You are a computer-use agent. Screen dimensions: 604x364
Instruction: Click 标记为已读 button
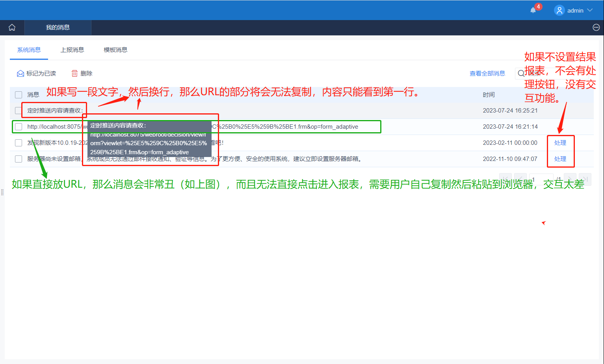click(36, 74)
